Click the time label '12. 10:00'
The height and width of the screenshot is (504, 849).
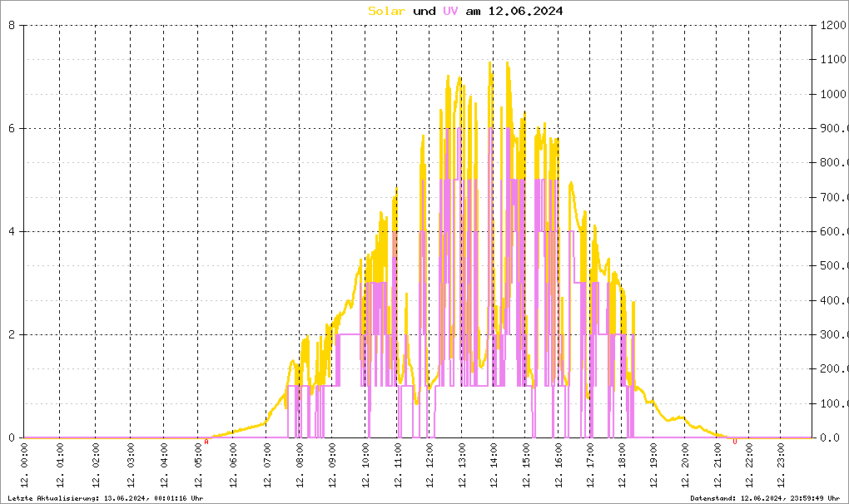pos(365,465)
